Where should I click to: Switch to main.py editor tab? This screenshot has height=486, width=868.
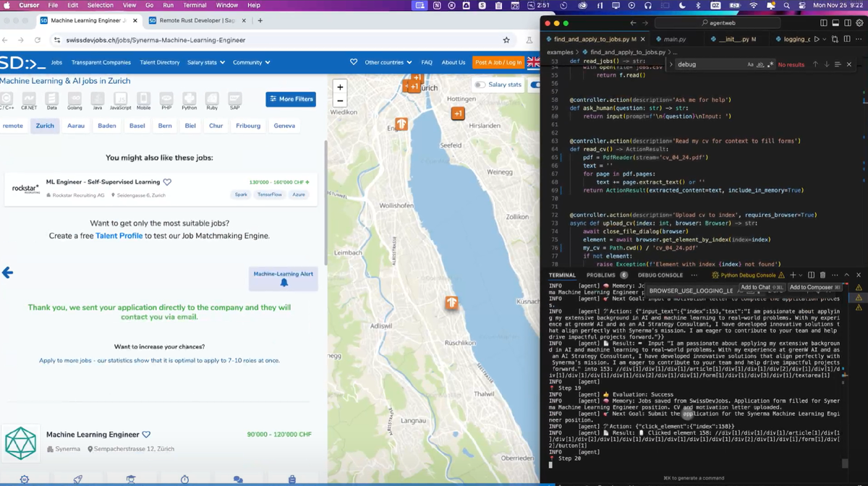(x=674, y=39)
